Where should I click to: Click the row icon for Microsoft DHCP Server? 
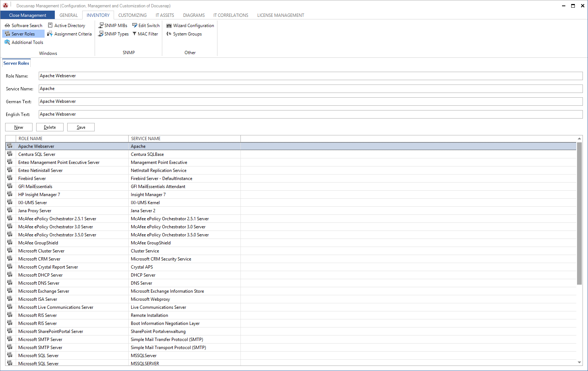pos(10,275)
